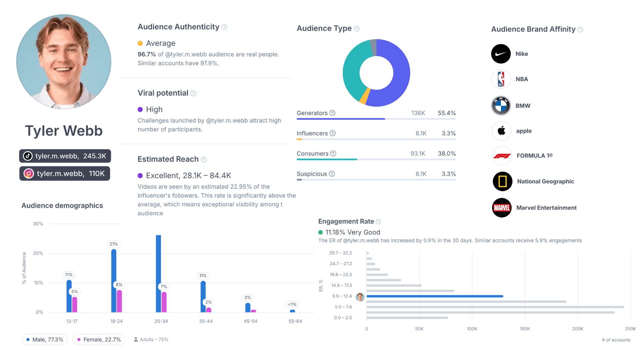Click the Marvel Entertainment logo
The height and width of the screenshot is (362, 644).
click(x=501, y=208)
